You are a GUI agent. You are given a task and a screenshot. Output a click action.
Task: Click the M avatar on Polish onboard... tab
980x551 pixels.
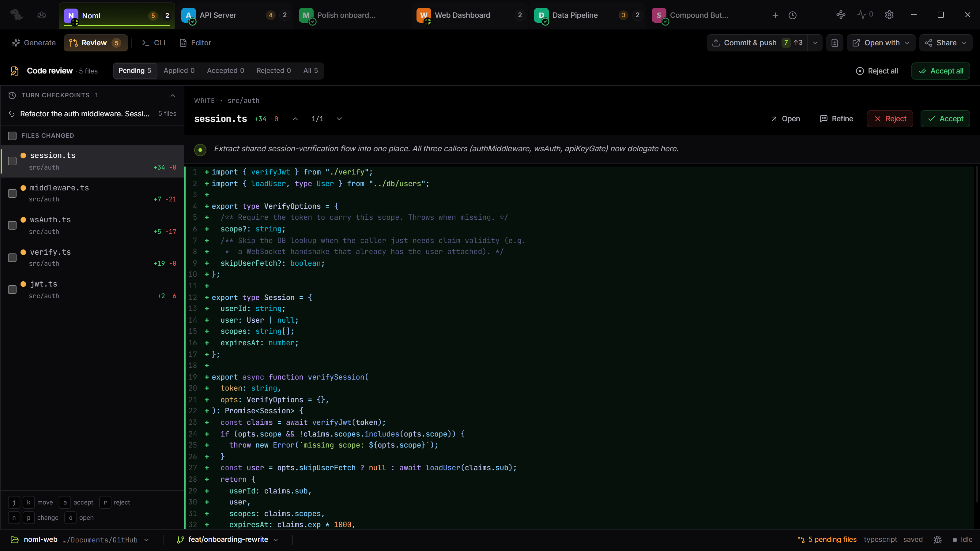pos(306,15)
